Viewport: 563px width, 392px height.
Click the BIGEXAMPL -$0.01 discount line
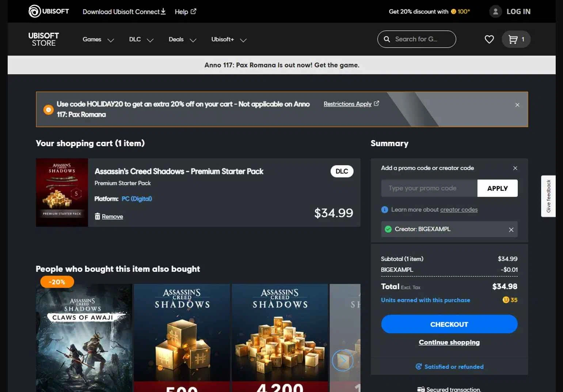pyautogui.click(x=449, y=270)
